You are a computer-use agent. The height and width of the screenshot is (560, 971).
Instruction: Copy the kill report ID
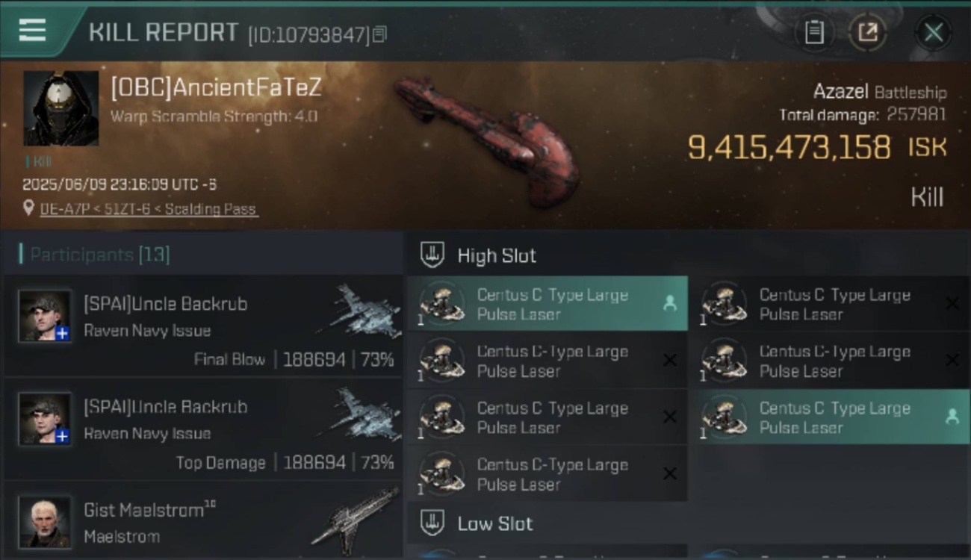pyautogui.click(x=380, y=34)
